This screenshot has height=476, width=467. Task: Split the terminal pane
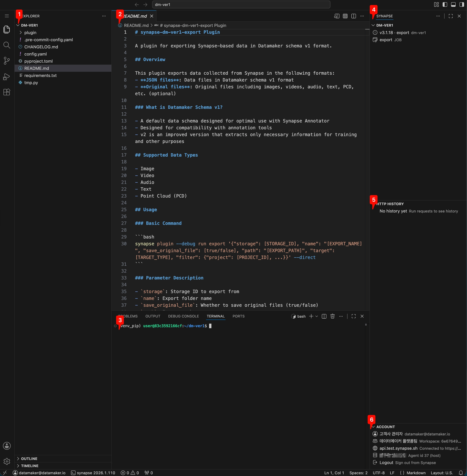[324, 316]
